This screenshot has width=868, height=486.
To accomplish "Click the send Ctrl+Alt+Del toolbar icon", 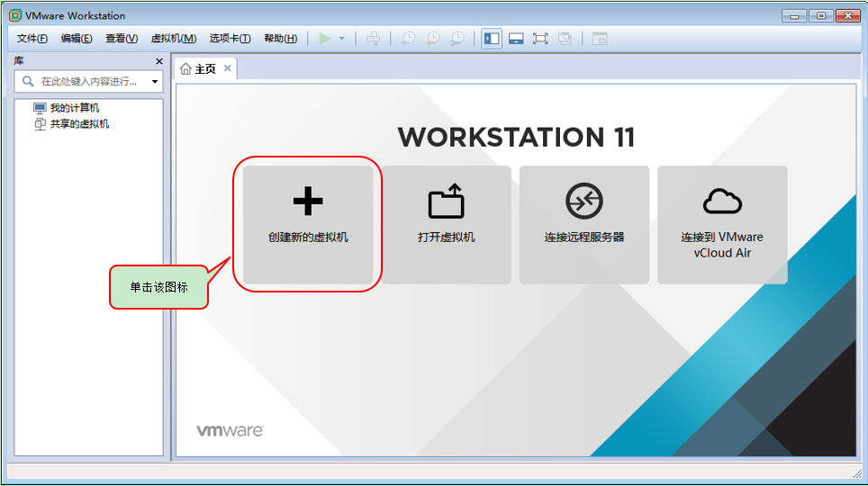I will click(x=373, y=38).
